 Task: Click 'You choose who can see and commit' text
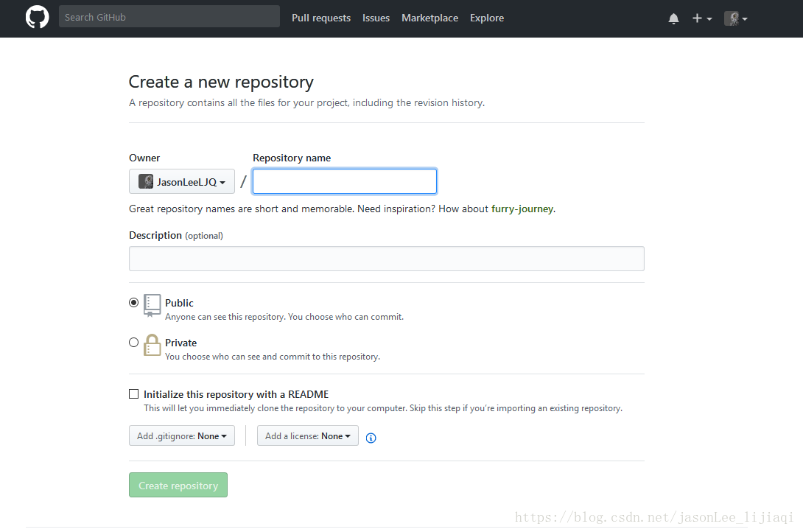pyautogui.click(x=273, y=357)
